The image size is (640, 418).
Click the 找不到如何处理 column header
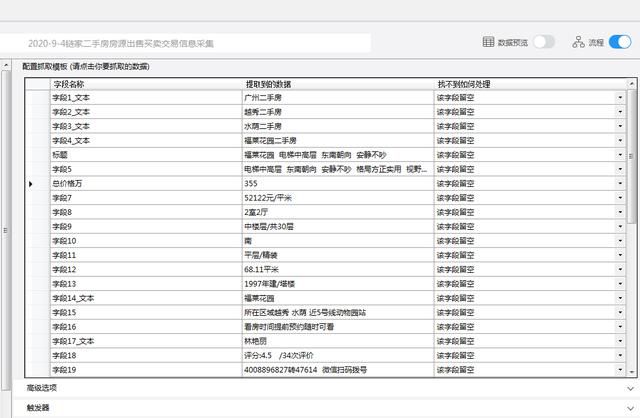[525, 84]
